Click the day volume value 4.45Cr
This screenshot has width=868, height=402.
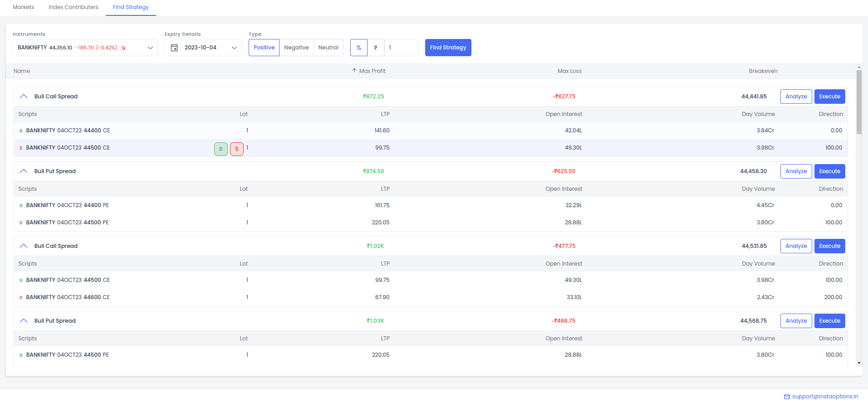(x=765, y=205)
